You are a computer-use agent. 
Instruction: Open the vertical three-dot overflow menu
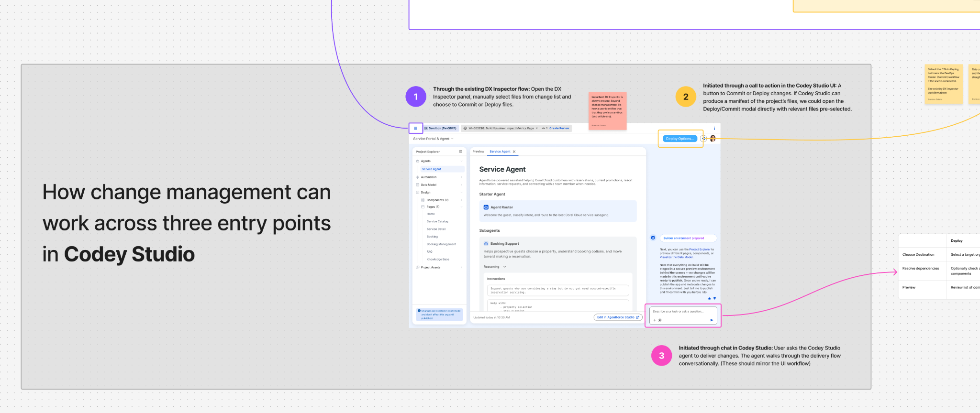[714, 128]
